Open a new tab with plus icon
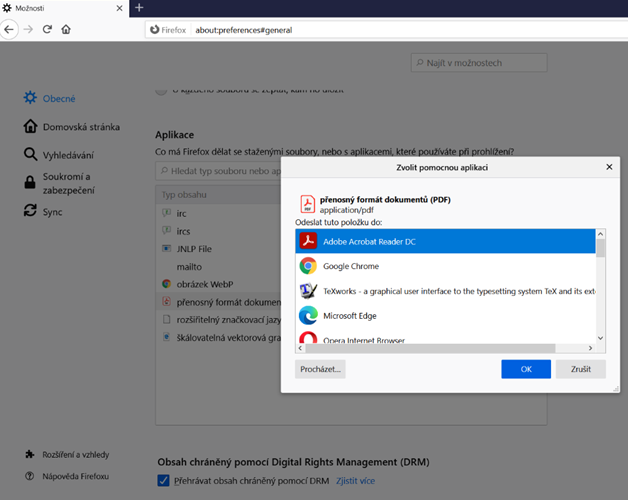628x500 pixels. 139,8
